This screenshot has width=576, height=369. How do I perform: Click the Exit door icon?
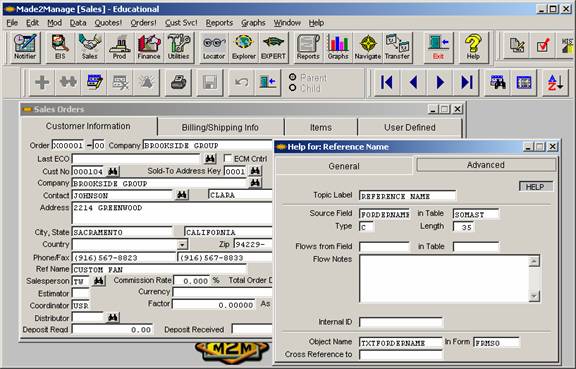click(x=438, y=47)
